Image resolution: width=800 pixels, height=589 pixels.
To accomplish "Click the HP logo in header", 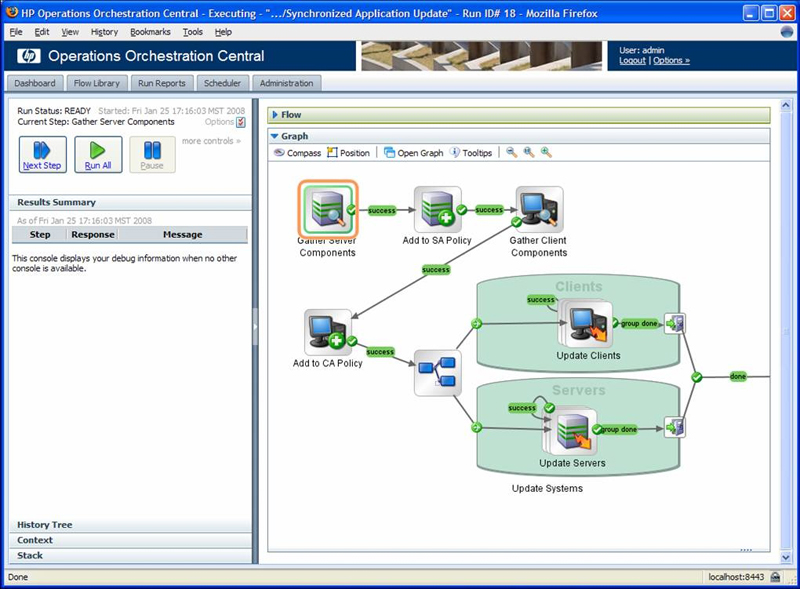I will point(29,56).
